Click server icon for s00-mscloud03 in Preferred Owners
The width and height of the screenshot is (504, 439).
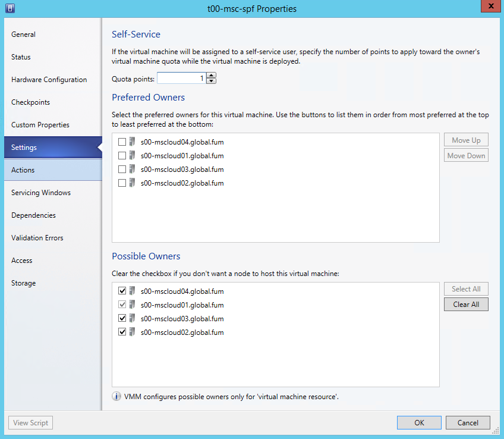132,169
